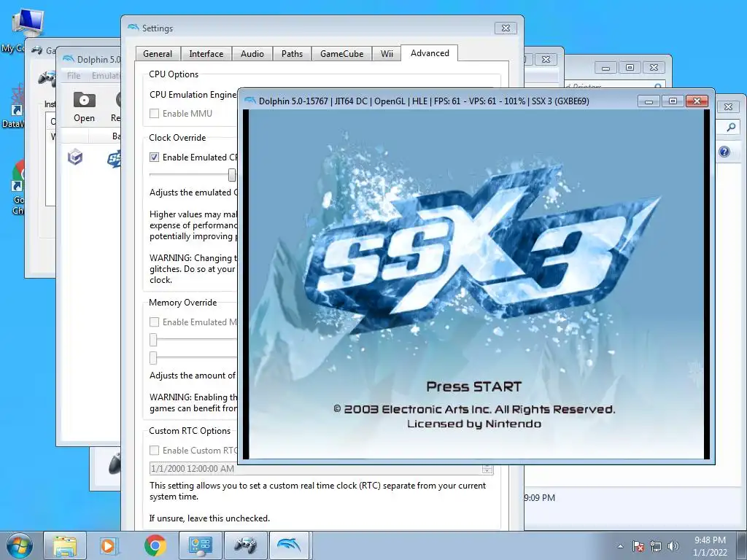Tick the Enable MMU checkbox
This screenshot has height=560, width=747.
pos(155,113)
